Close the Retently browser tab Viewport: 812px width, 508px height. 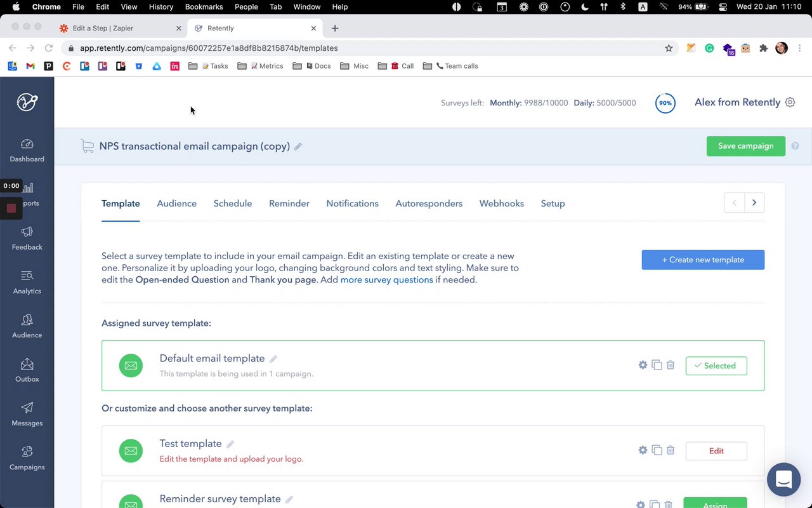[313, 28]
